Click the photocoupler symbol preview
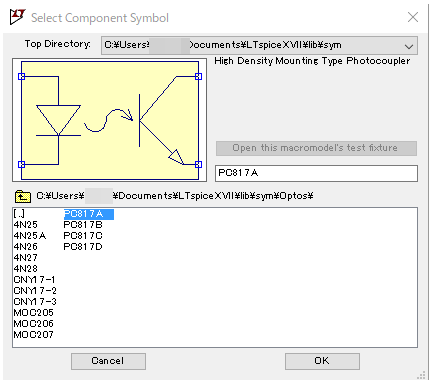The image size is (434, 383). pyautogui.click(x=109, y=120)
